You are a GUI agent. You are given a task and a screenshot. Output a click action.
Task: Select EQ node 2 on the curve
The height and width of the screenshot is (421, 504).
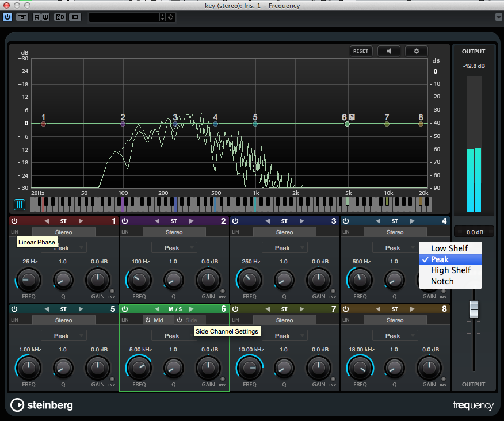[123, 124]
